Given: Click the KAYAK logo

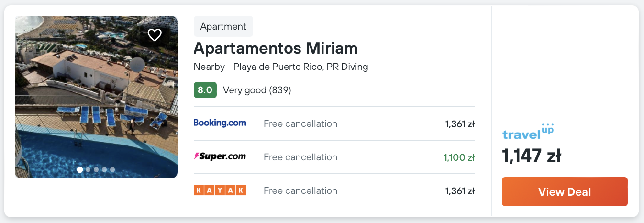Looking at the screenshot, I should click(x=220, y=190).
